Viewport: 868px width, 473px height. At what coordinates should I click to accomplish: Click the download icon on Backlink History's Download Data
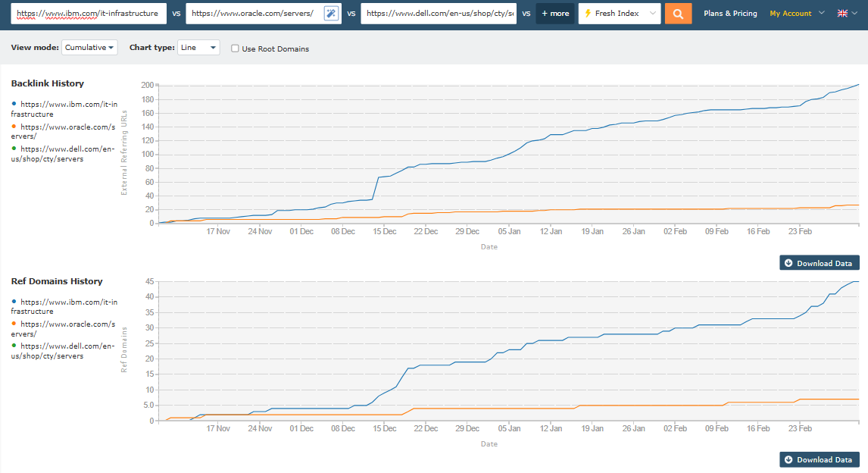788,262
